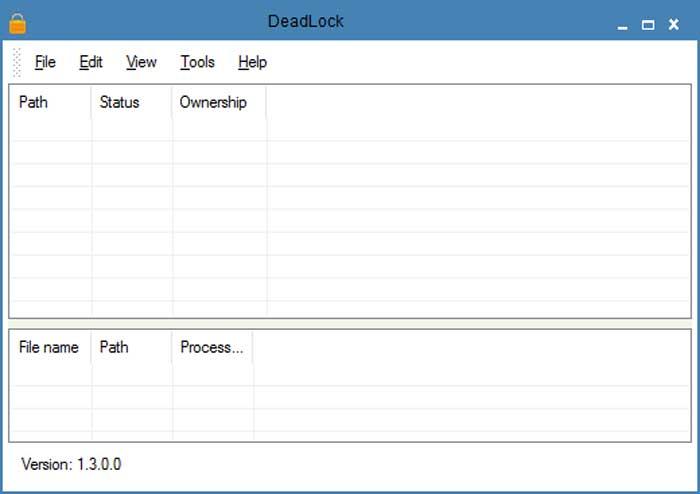Viewport: 700px width, 494px height.
Task: Sort by Process column header
Action: tap(212, 347)
